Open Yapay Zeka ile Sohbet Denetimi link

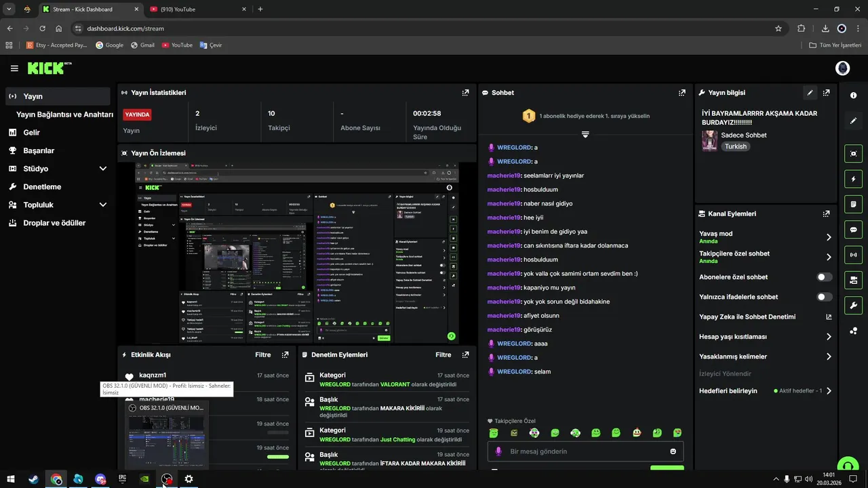coord(765,317)
